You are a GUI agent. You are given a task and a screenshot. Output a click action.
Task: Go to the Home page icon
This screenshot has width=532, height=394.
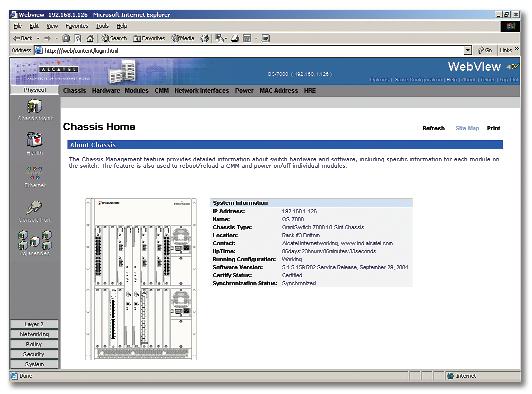[90, 38]
